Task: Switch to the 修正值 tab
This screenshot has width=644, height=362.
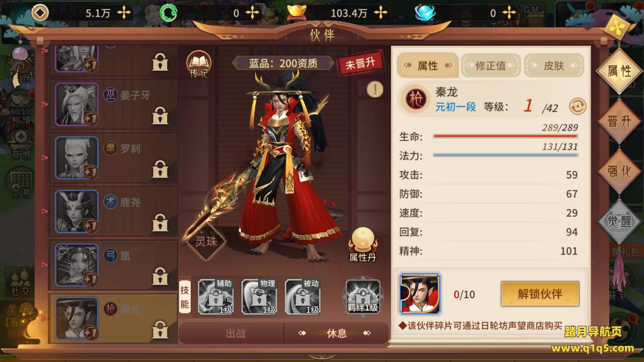Action: pos(491,66)
